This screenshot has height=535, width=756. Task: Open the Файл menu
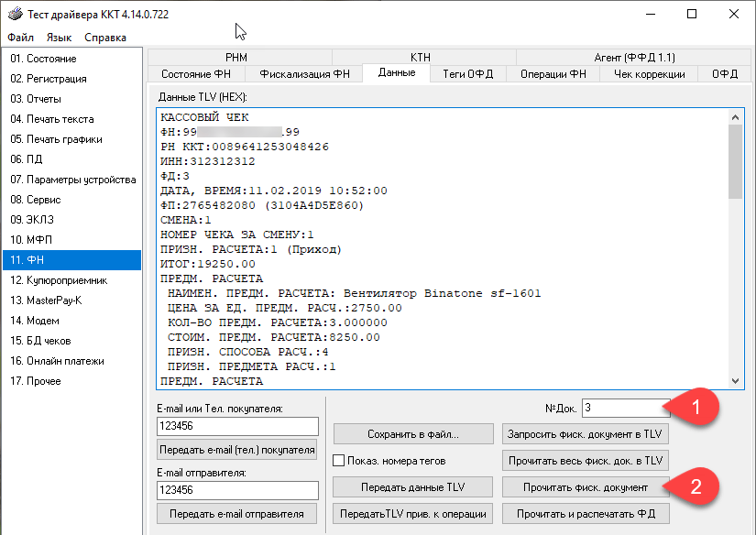click(x=20, y=38)
